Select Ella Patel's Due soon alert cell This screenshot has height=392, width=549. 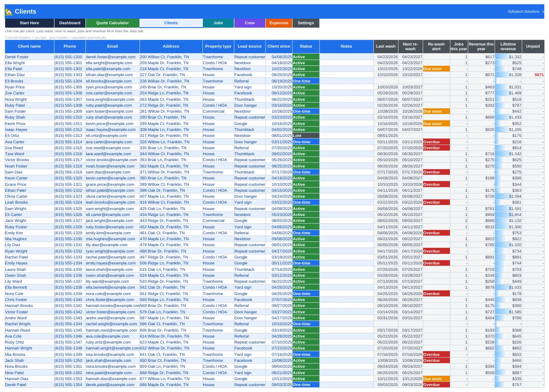click(x=436, y=69)
